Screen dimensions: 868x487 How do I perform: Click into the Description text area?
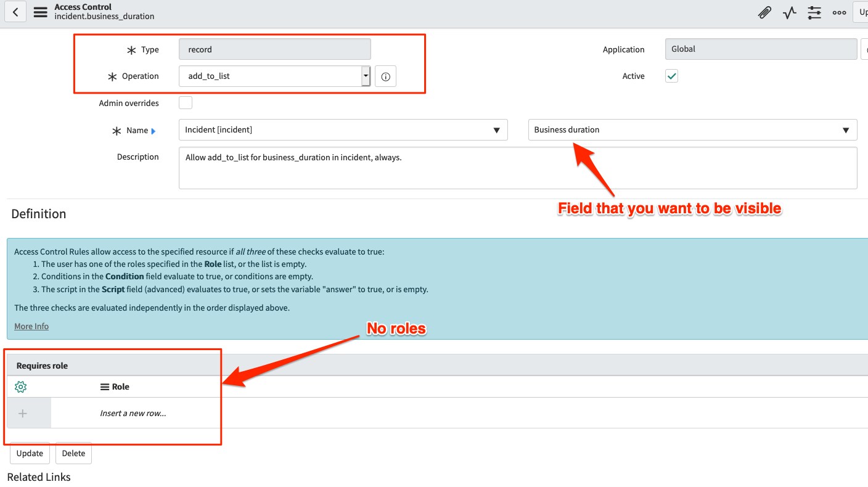(518, 168)
